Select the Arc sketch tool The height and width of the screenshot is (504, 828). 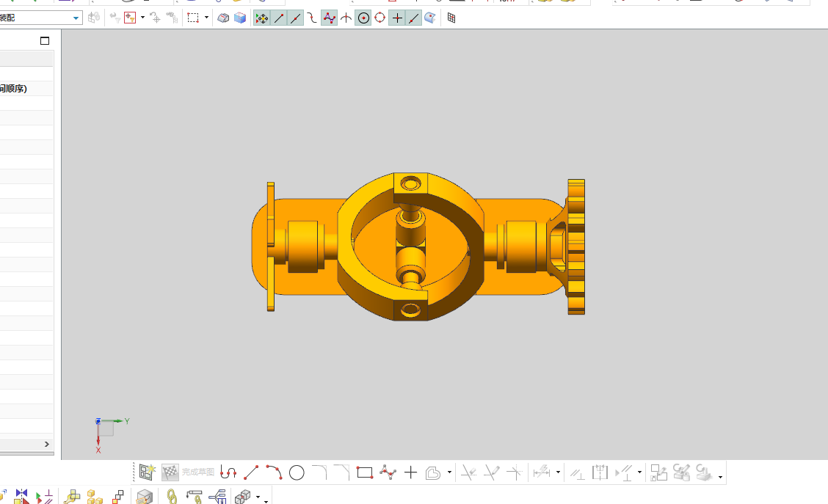pos(274,472)
